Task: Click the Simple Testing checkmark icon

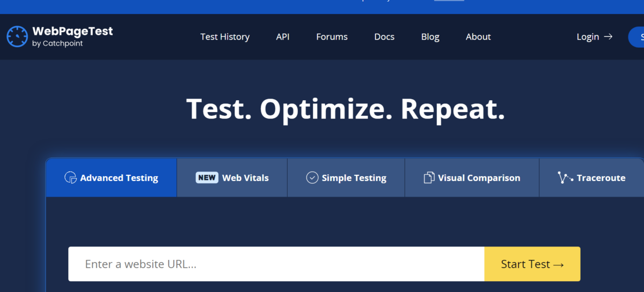Action: coord(312,178)
